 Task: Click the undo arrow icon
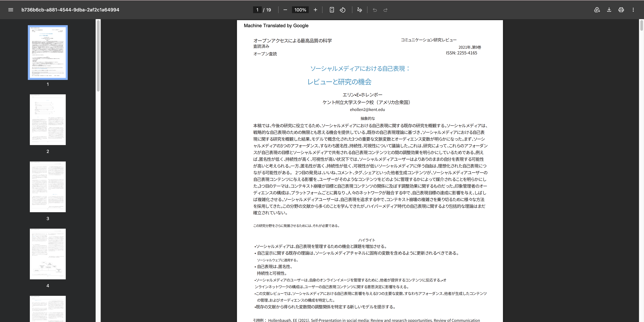tap(374, 10)
